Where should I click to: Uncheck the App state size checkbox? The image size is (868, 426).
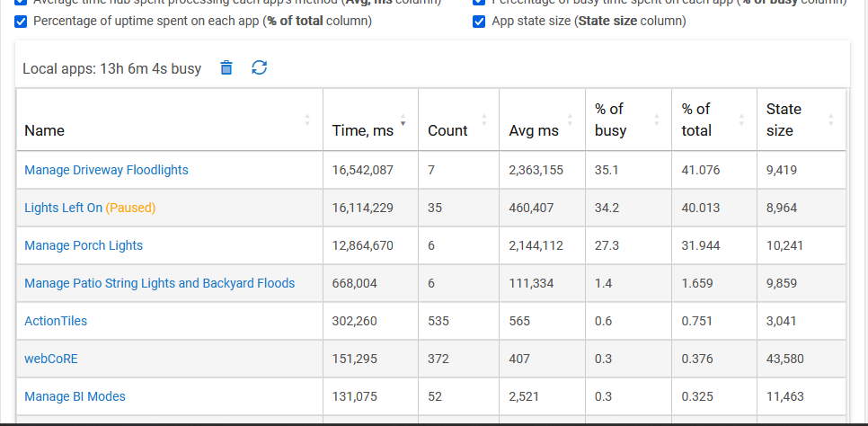point(479,21)
